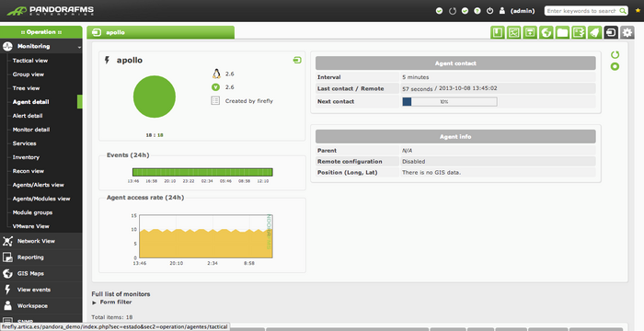Click the 'There is no GIS data.' value
Image resolution: width=644 pixels, height=331 pixels.
click(x=431, y=173)
